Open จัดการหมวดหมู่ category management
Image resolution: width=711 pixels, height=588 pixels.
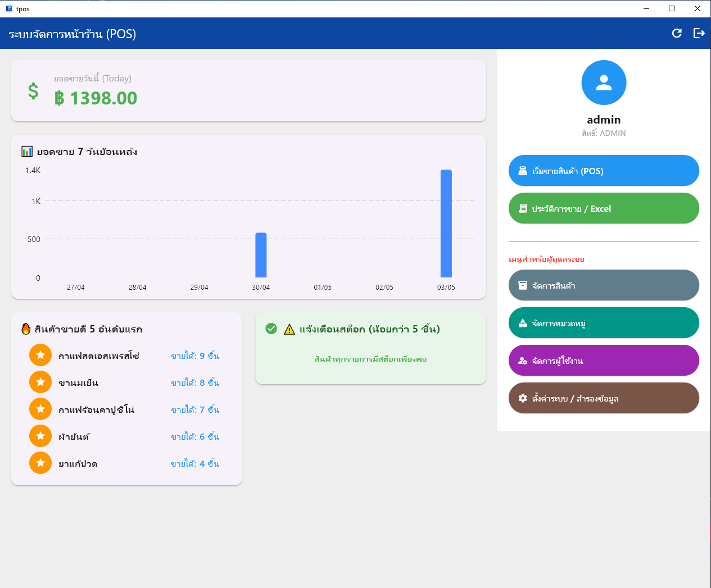coord(604,323)
